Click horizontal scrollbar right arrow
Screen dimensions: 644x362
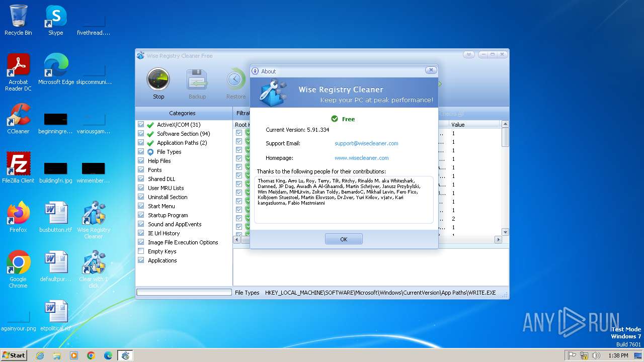(498, 240)
